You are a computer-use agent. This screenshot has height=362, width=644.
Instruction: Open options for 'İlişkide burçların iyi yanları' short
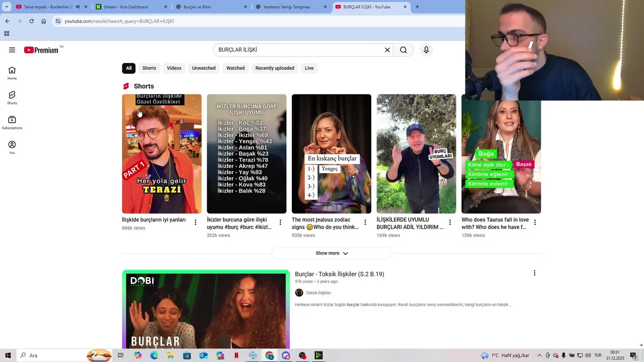coord(196,222)
